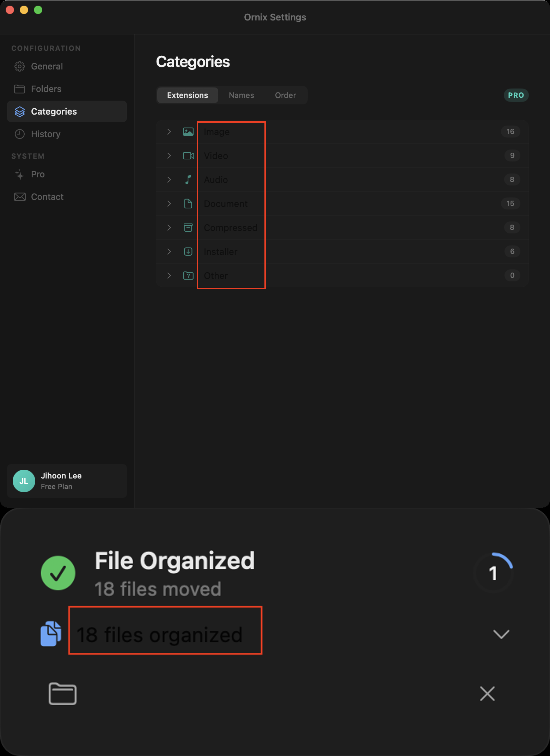Click the JL avatar circle
Image resolution: width=550 pixels, height=756 pixels.
tap(24, 481)
